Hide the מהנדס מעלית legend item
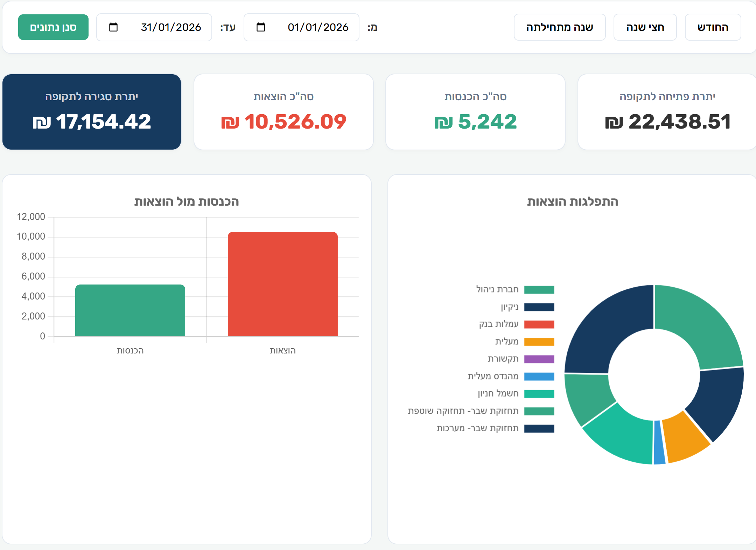756x550 pixels. pyautogui.click(x=511, y=376)
